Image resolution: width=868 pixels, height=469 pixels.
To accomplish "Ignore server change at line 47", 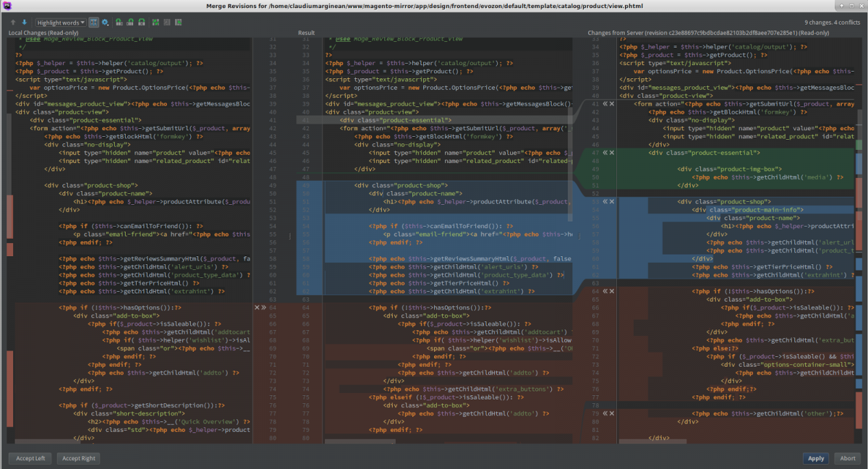I will tap(612, 153).
